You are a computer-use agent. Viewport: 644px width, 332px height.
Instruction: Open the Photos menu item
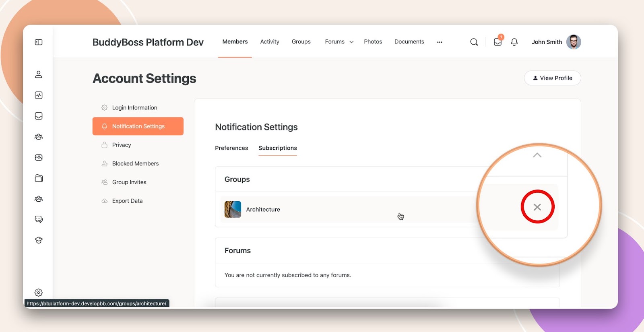[x=373, y=41]
